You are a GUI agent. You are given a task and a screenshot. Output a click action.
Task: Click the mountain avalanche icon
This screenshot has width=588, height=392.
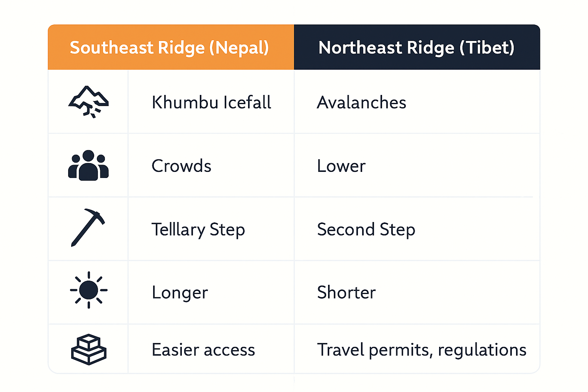(x=88, y=102)
